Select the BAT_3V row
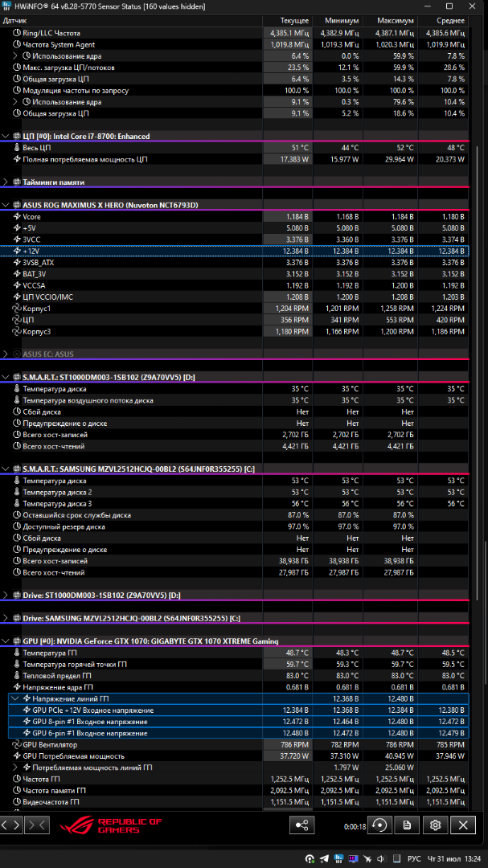 click(234, 274)
